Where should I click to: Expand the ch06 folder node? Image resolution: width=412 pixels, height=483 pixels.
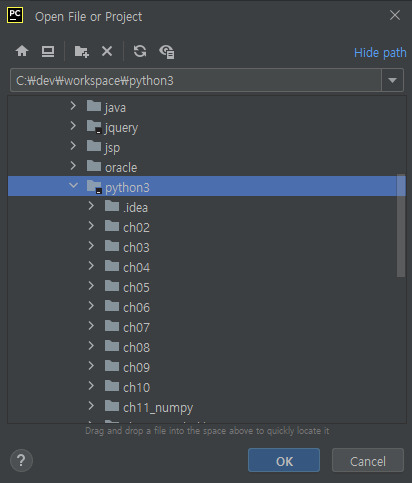91,306
